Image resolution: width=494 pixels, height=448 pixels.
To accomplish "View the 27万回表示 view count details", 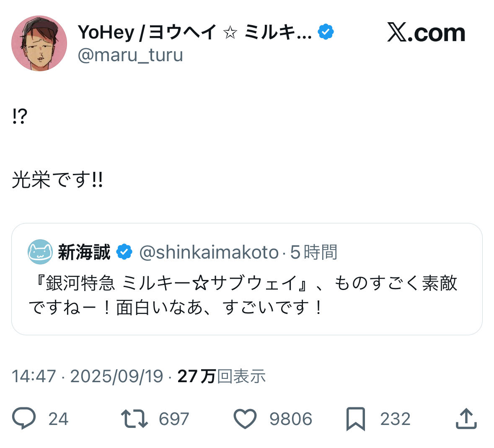I will coord(221,376).
